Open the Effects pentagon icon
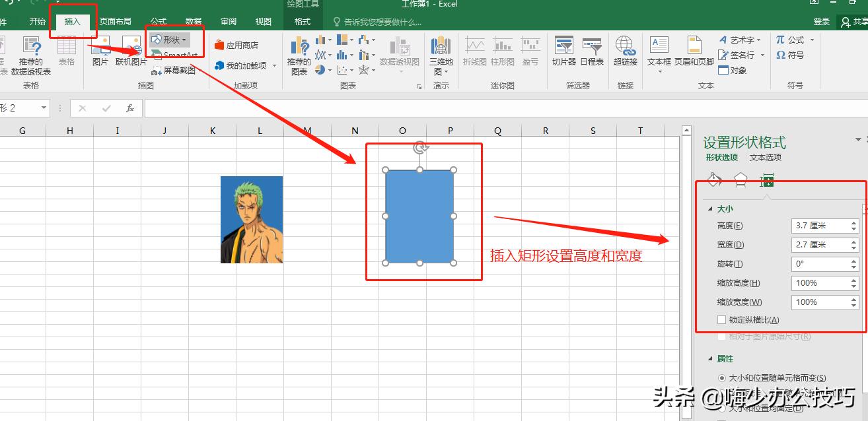Viewport: 868px width, 421px height. (741, 180)
